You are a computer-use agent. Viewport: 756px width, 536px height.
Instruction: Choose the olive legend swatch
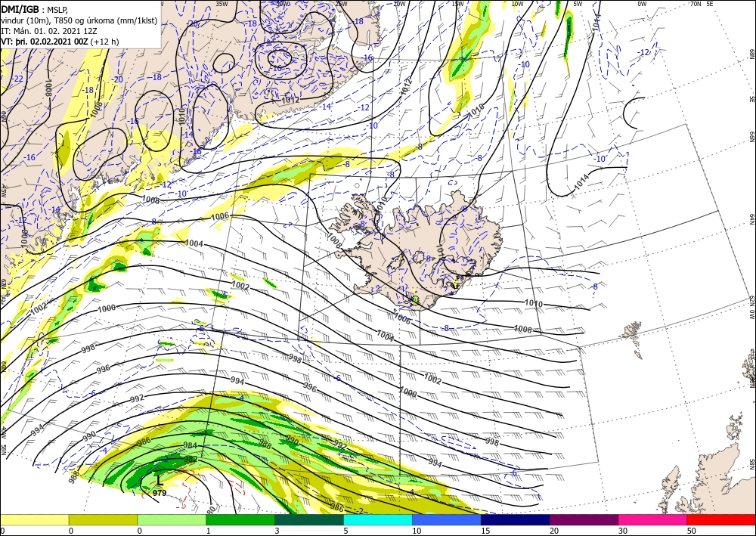(103, 519)
